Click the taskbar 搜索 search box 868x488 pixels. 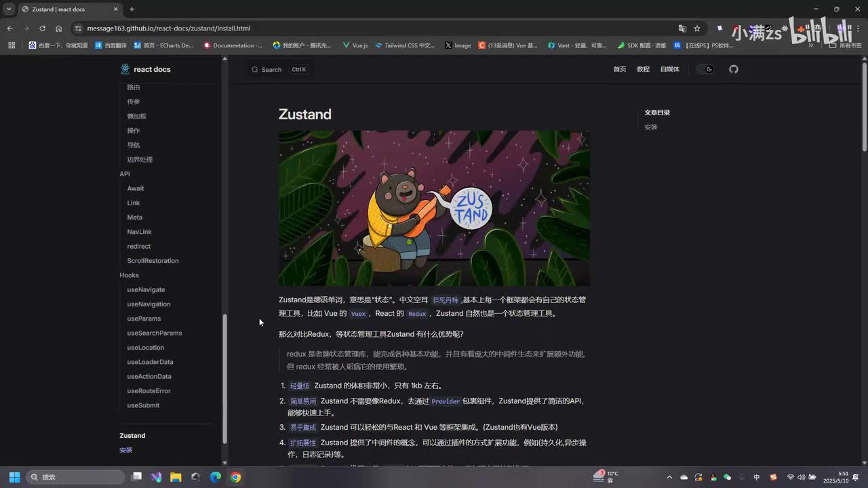click(76, 477)
